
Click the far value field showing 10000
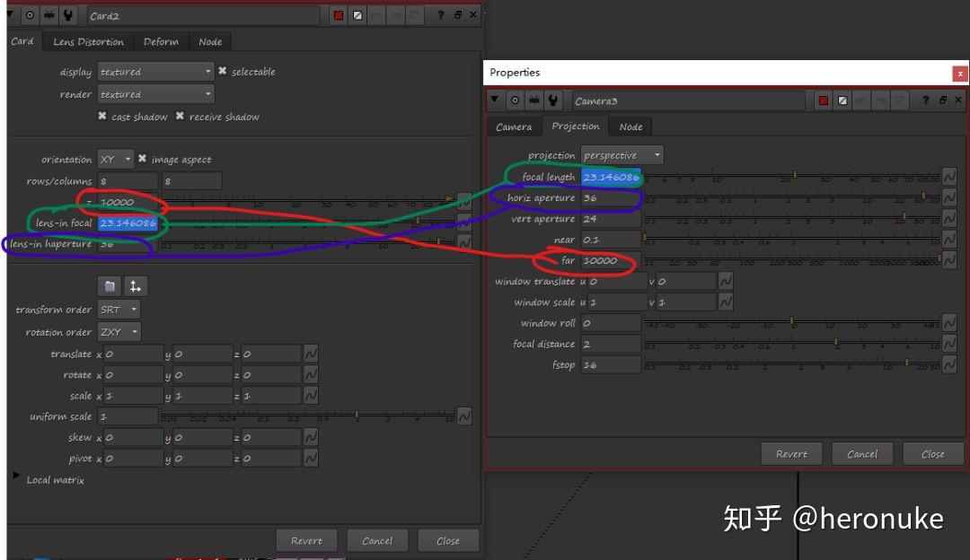click(x=612, y=260)
